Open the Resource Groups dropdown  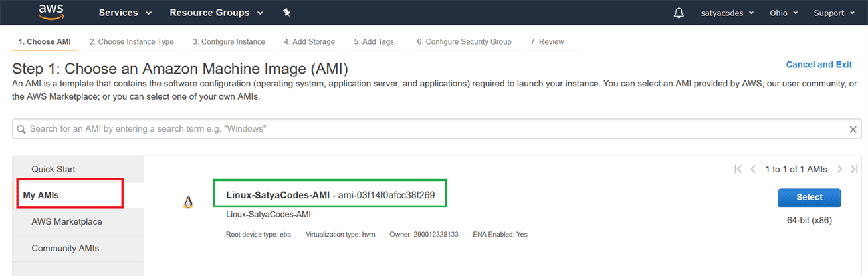click(216, 13)
